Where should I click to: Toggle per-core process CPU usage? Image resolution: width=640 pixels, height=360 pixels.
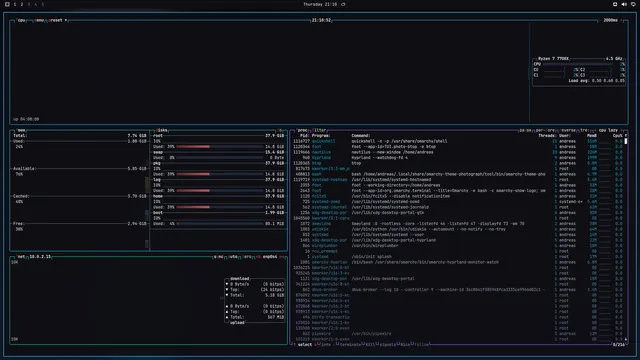coord(544,130)
